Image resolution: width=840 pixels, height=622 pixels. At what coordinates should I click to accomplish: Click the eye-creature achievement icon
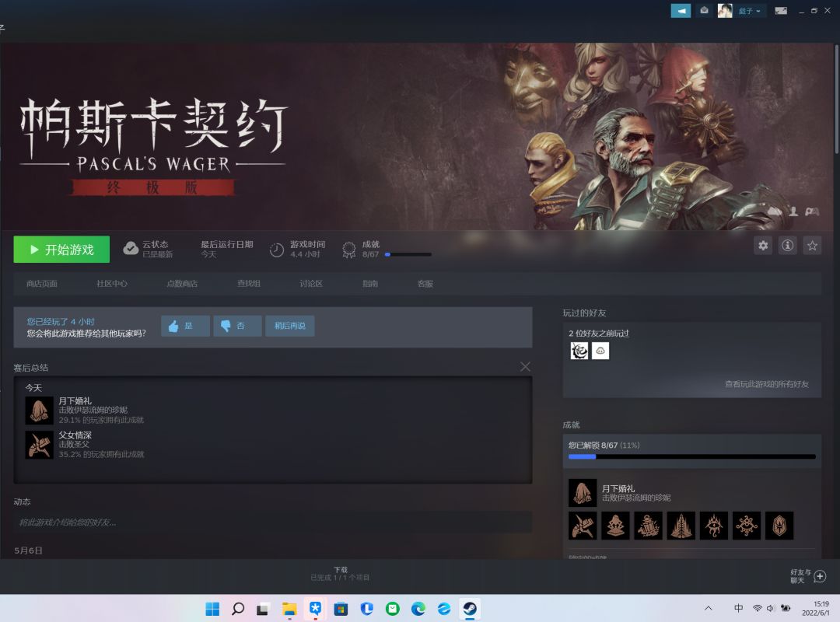(x=714, y=526)
